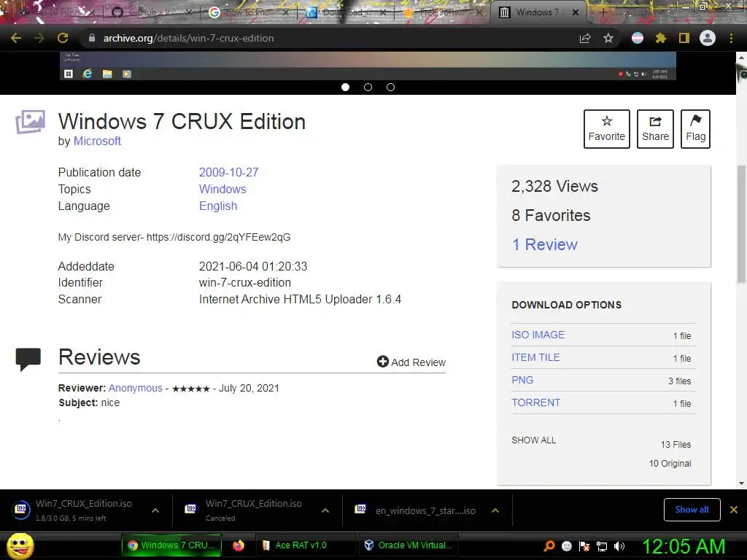Click the Windows 7 screenshot carousel image
This screenshot has height=560, width=747.
pyautogui.click(x=368, y=66)
